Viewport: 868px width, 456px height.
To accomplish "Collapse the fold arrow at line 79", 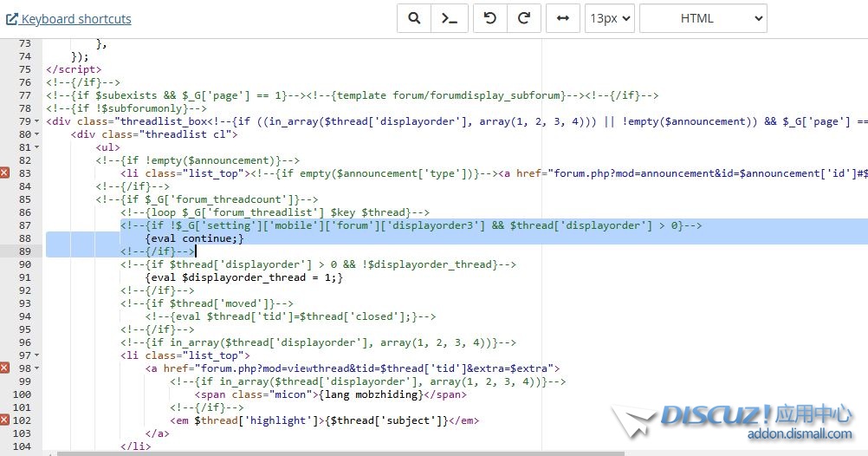I will coord(37,121).
